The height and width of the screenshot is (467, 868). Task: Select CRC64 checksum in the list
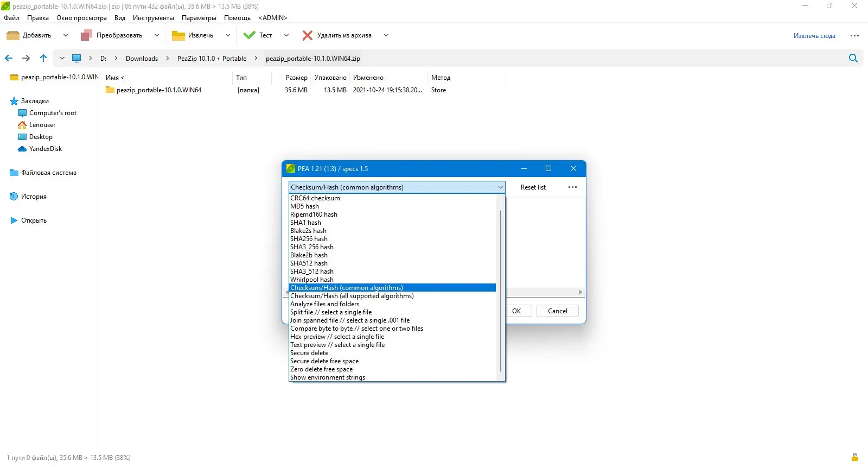[x=393, y=198]
